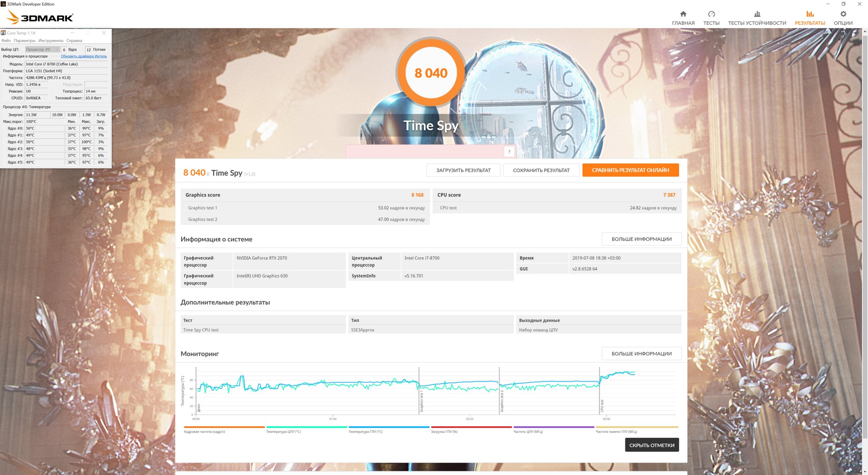Open the ГЛАВНАЯ home icon
This screenshot has height=475, width=868.
pyautogui.click(x=683, y=14)
